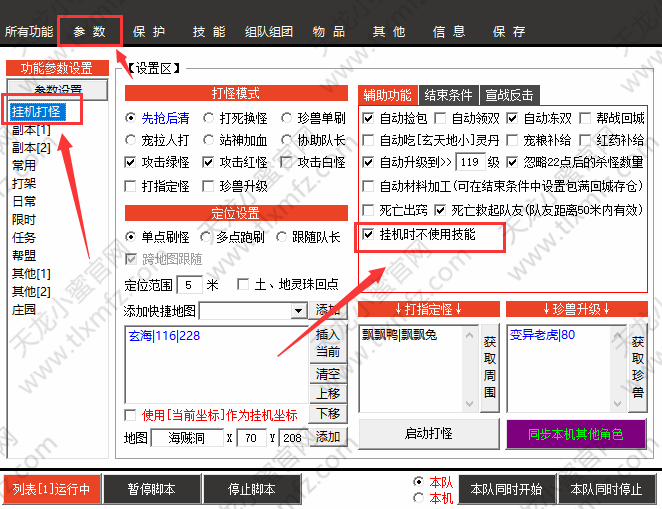Click the 定位范围 meters input field
This screenshot has width=662, height=509.
189,285
